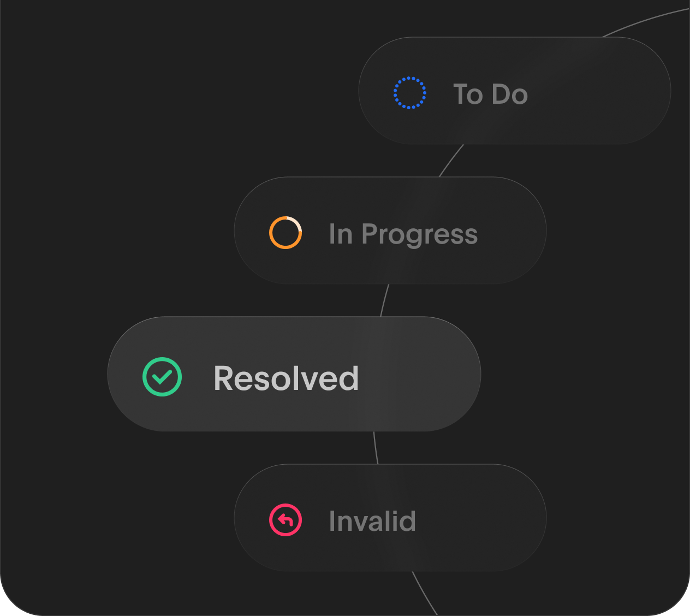Click the blue dotted circle To Do status icon
The image size is (690, 616).
[x=409, y=94]
